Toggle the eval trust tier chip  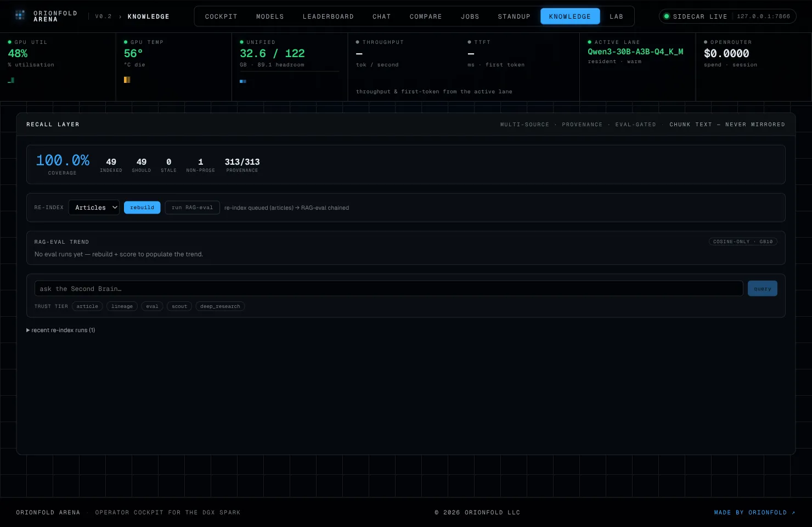tap(152, 306)
